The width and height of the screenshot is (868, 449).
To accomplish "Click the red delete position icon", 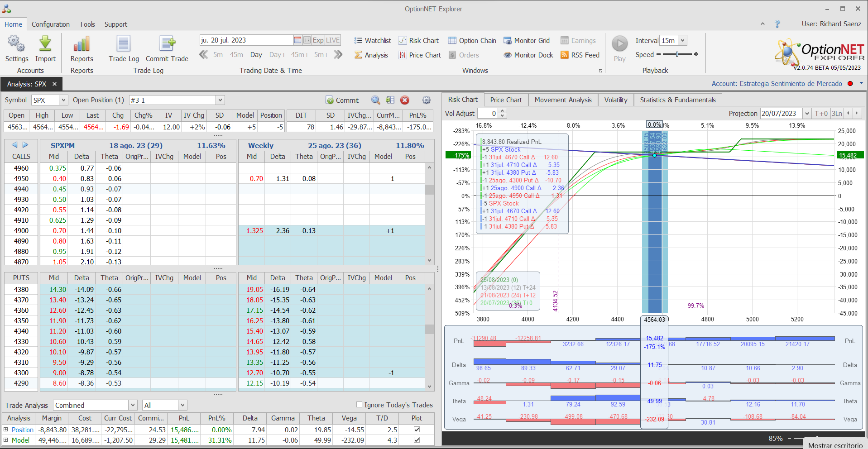I will 405,100.
